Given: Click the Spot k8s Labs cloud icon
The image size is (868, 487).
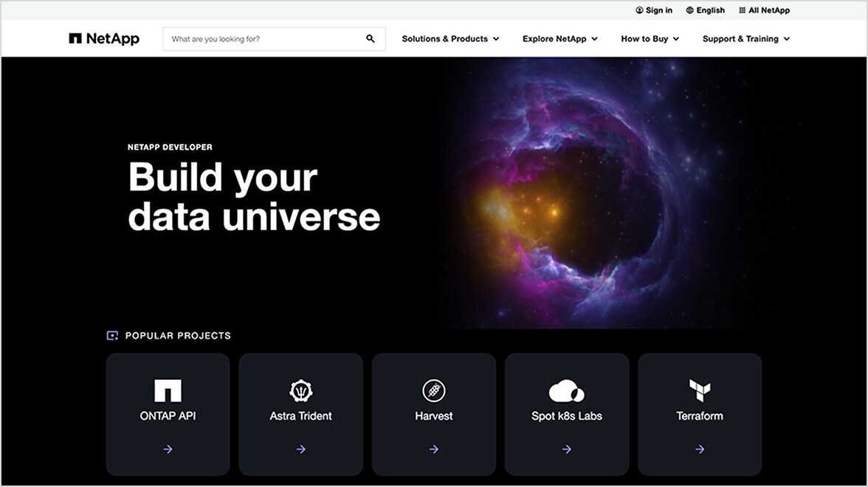Looking at the screenshot, I should pyautogui.click(x=566, y=390).
